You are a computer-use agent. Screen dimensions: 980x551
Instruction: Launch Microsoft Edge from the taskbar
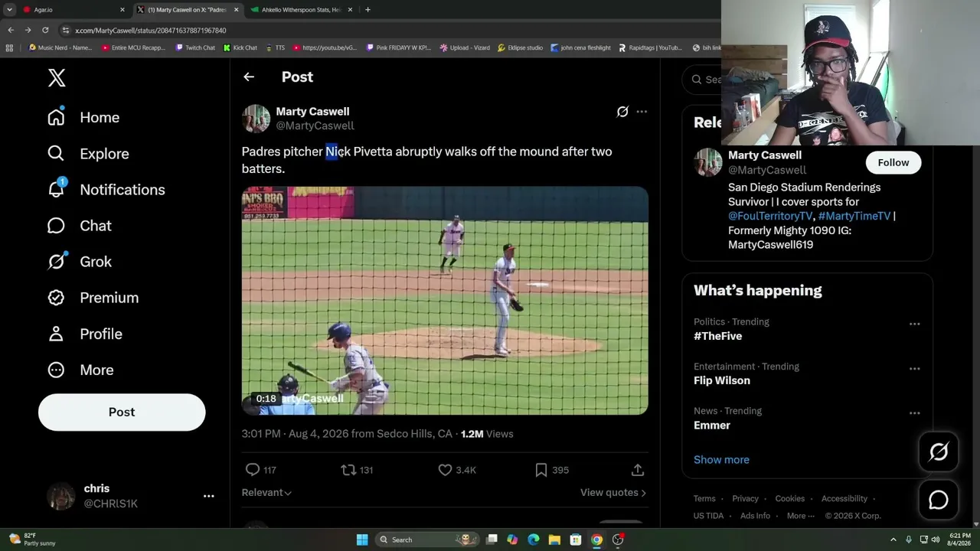click(x=534, y=540)
